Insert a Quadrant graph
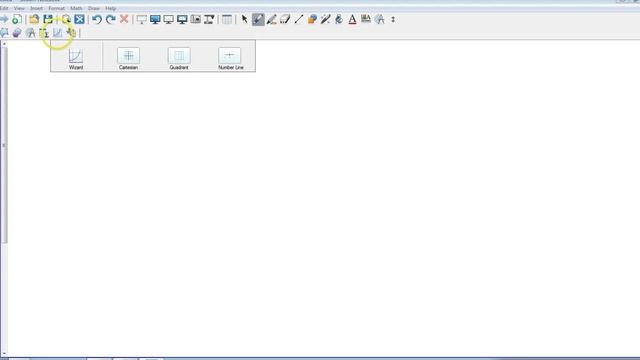The width and height of the screenshot is (640, 360). (x=179, y=59)
